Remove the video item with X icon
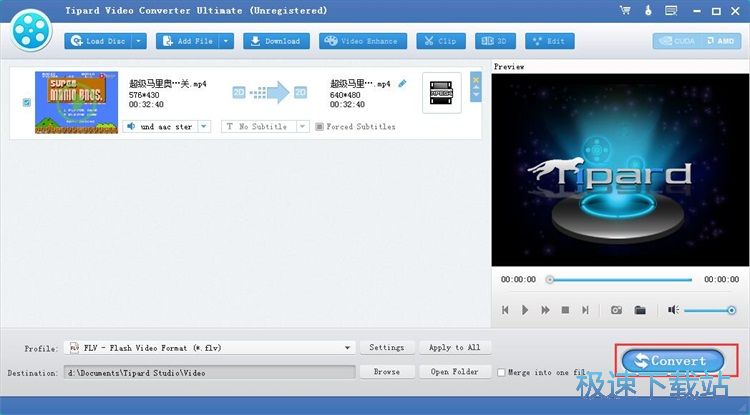The width and height of the screenshot is (750, 415). coord(476,80)
